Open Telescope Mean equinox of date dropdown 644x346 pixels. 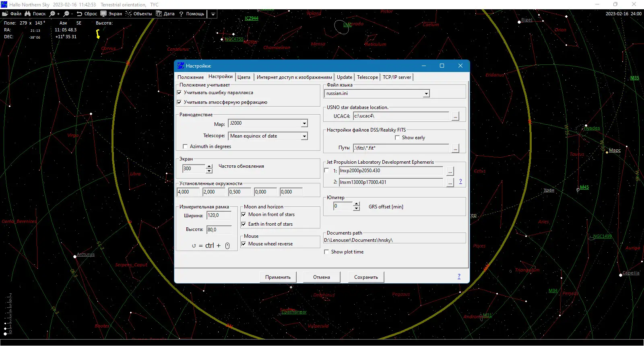304,136
